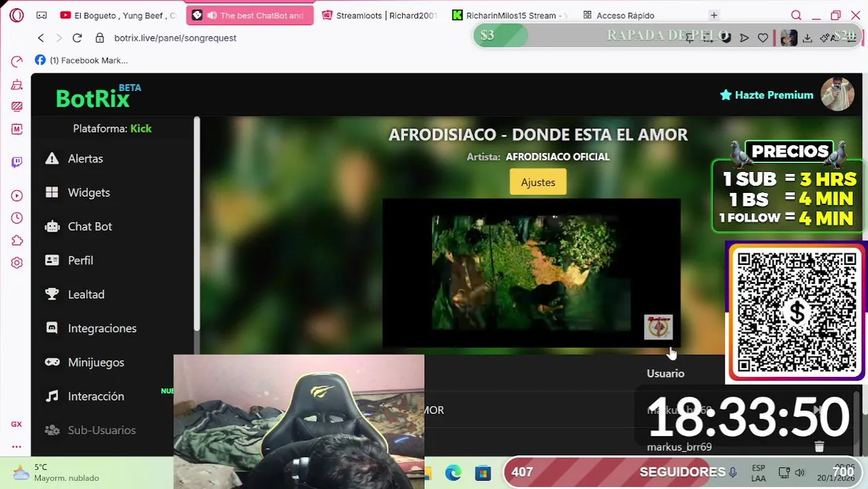
Task: Click the botrix.live address bar
Action: coord(175,38)
